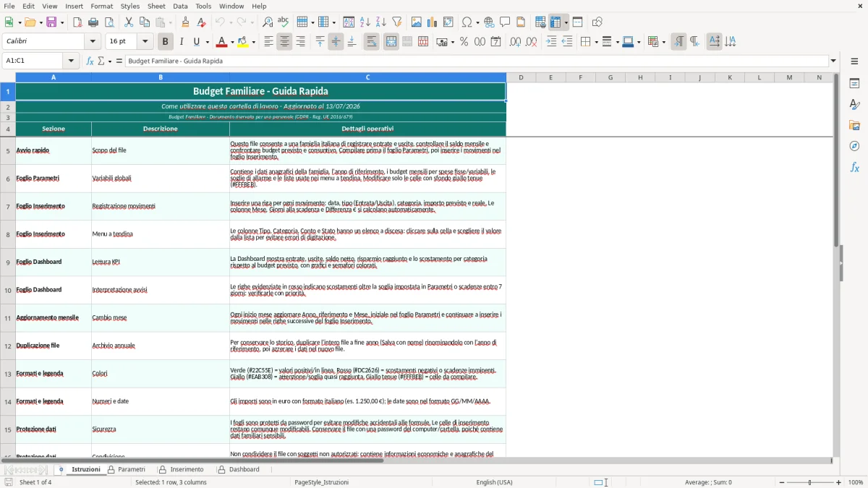Toggle Print Preview
The height and width of the screenshot is (488, 868).
click(x=109, y=22)
